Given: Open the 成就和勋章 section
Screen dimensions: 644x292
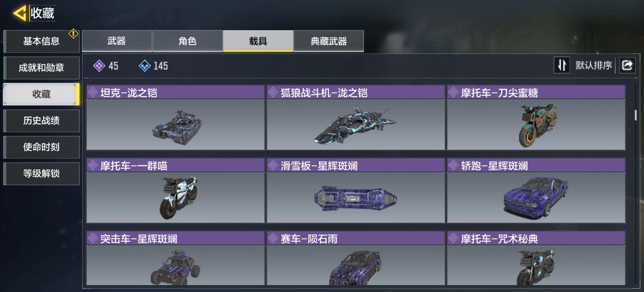Looking at the screenshot, I should tap(42, 68).
